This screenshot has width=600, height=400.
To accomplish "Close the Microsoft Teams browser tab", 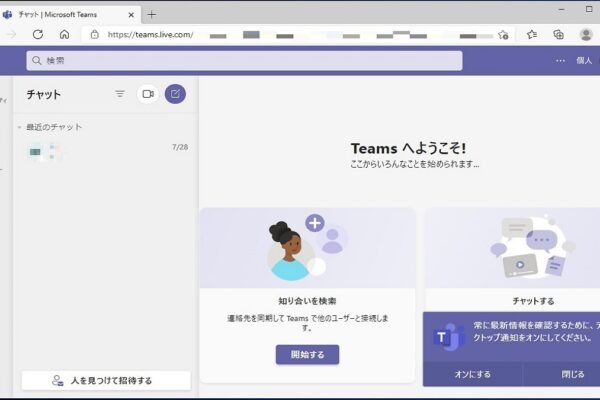I will pos(131,15).
